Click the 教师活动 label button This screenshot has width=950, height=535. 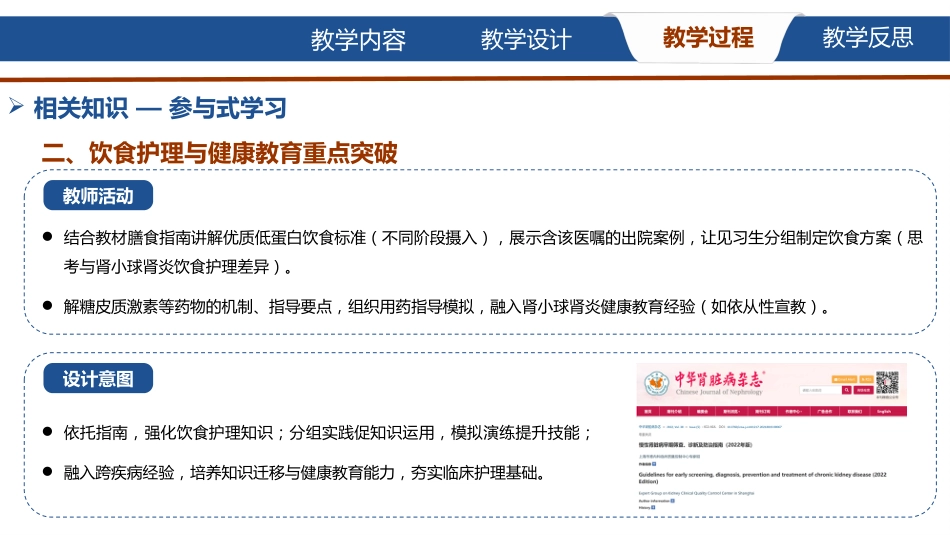98,196
